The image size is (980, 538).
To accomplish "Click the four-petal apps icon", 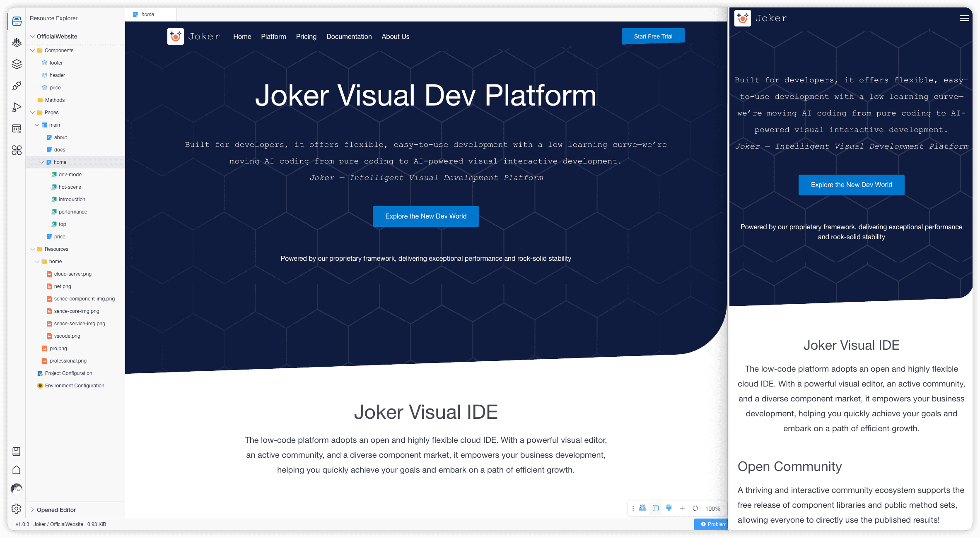I will pyautogui.click(x=17, y=150).
